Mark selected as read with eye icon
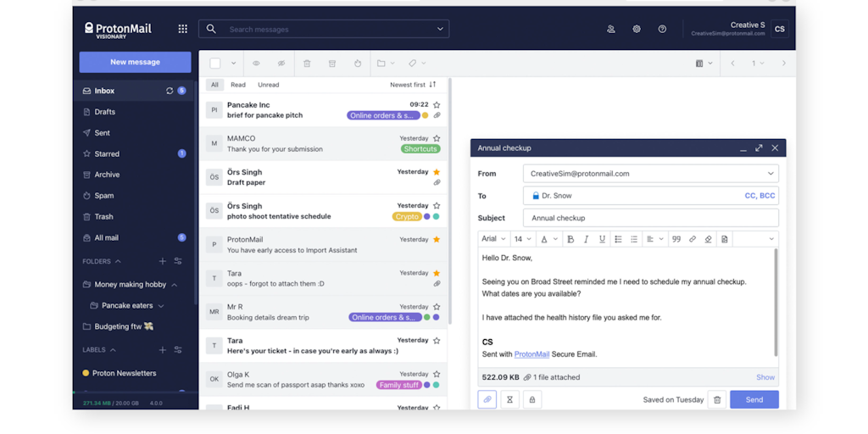The image size is (868, 434). 256,63
